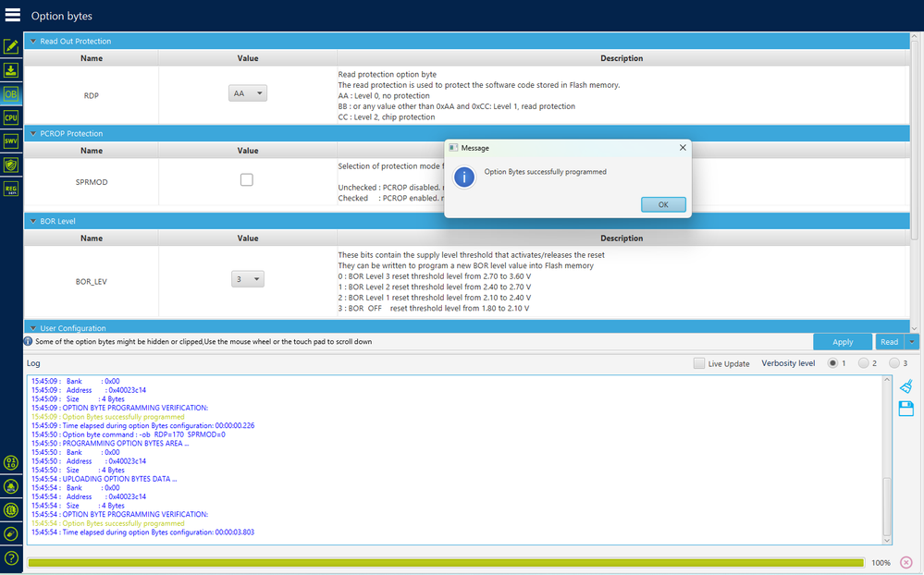Image resolution: width=924 pixels, height=575 pixels.
Task: Click the 100% progress label
Action: pos(881,563)
